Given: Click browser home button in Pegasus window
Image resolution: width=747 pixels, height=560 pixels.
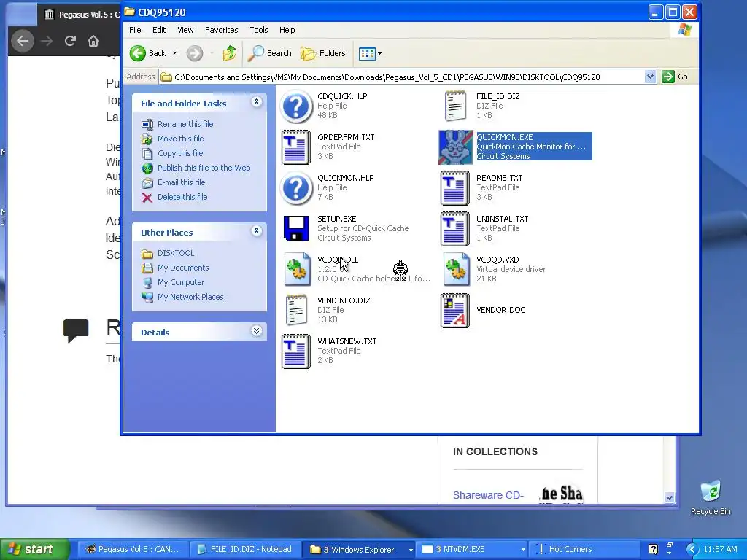Looking at the screenshot, I should coord(93,41).
